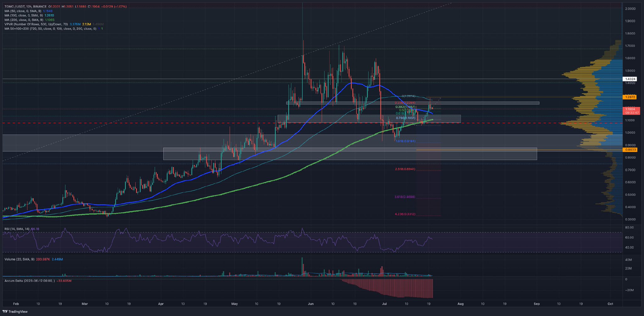644x316 pixels.
Task: Toggle visibility of the MA (50) indicator
Action: pyautogui.click(x=24, y=11)
